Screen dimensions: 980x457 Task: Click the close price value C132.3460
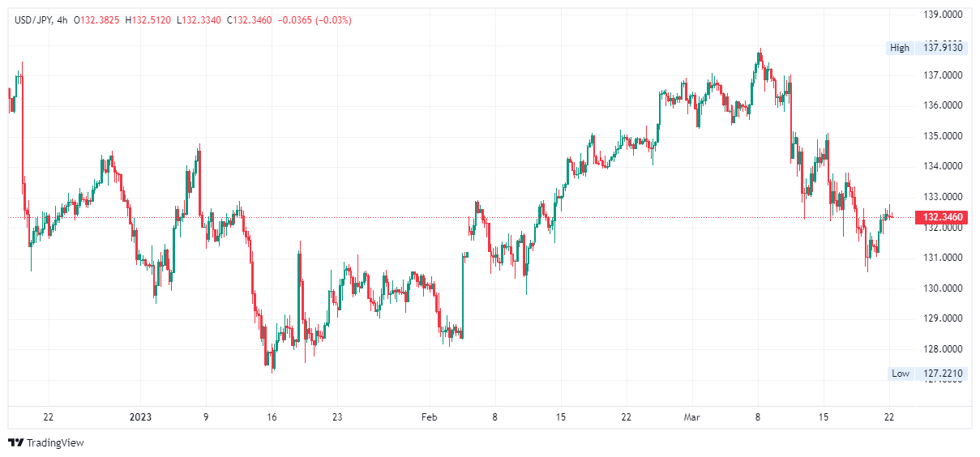point(248,20)
